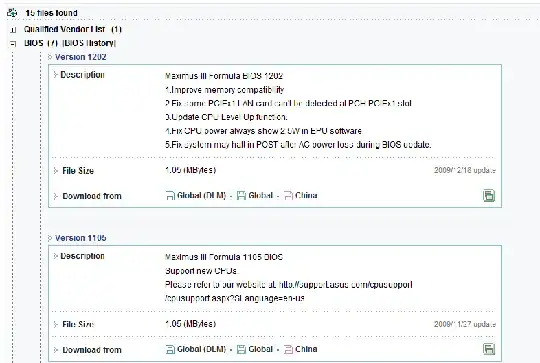The height and width of the screenshot is (363, 540).
Task: Download Version 1202 from Global (DLM)
Action: click(201, 196)
